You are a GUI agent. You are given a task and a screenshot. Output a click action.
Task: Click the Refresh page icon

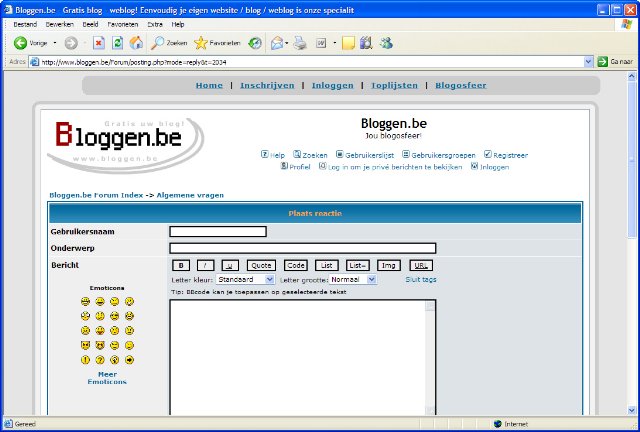pos(117,43)
